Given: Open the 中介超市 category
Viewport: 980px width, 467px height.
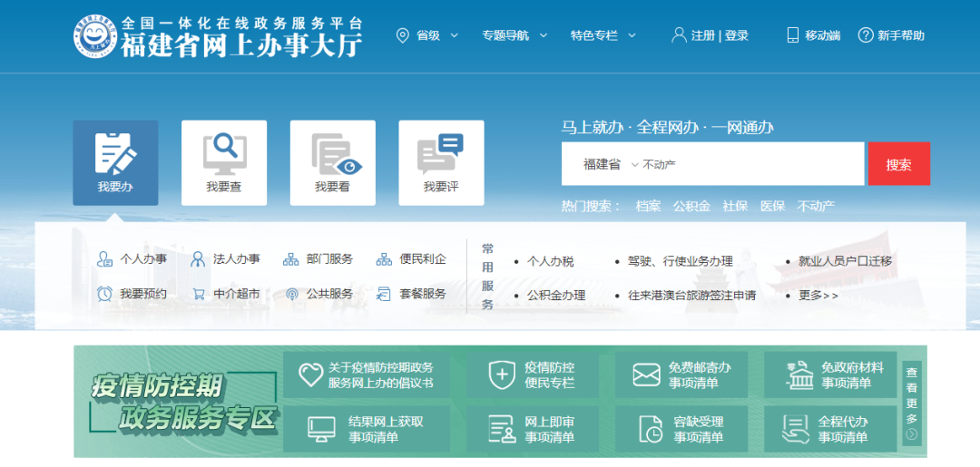Looking at the screenshot, I should [236, 294].
